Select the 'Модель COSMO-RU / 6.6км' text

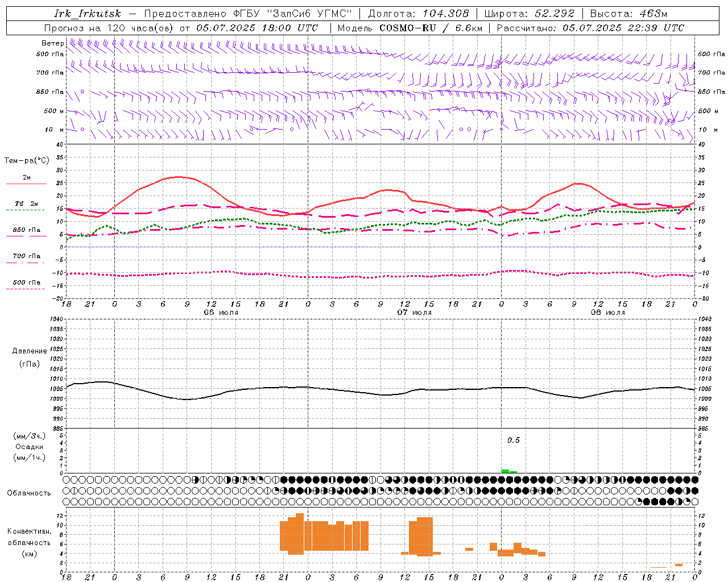(x=410, y=28)
